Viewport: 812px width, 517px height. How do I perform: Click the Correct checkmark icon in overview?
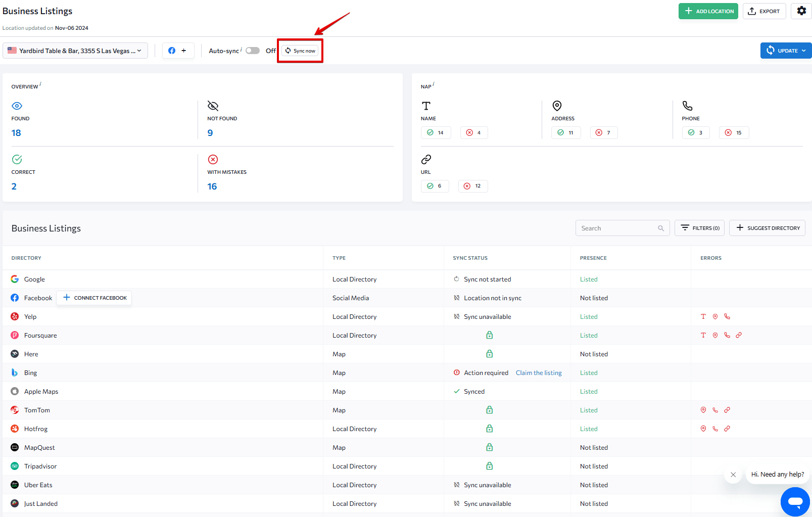(x=17, y=159)
